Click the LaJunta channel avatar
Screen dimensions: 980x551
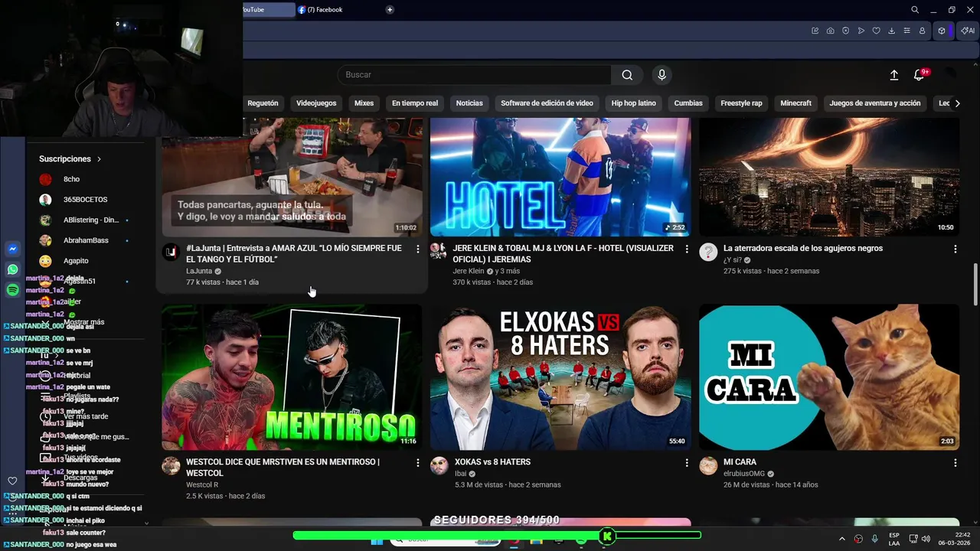[x=171, y=253]
